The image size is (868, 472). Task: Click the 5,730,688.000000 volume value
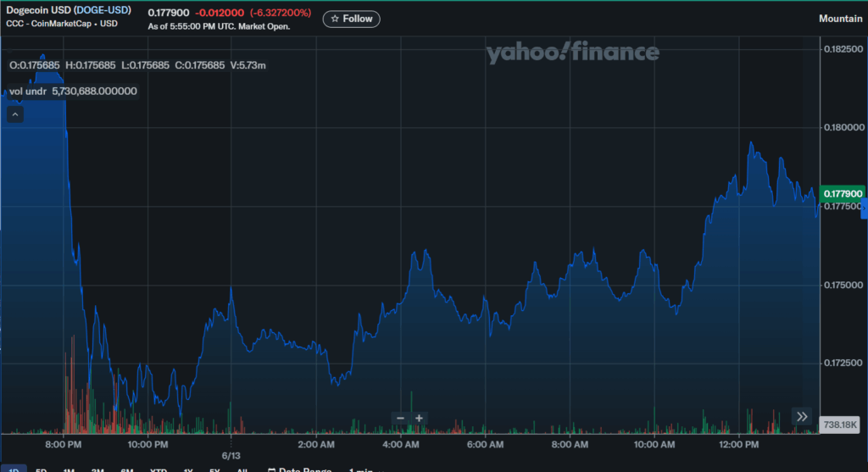(x=94, y=92)
